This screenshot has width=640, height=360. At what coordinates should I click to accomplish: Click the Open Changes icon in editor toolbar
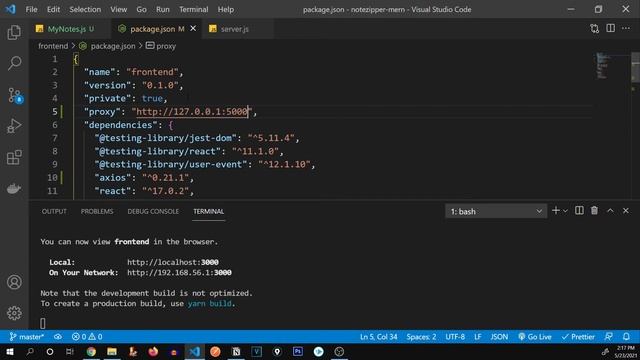coord(595,29)
